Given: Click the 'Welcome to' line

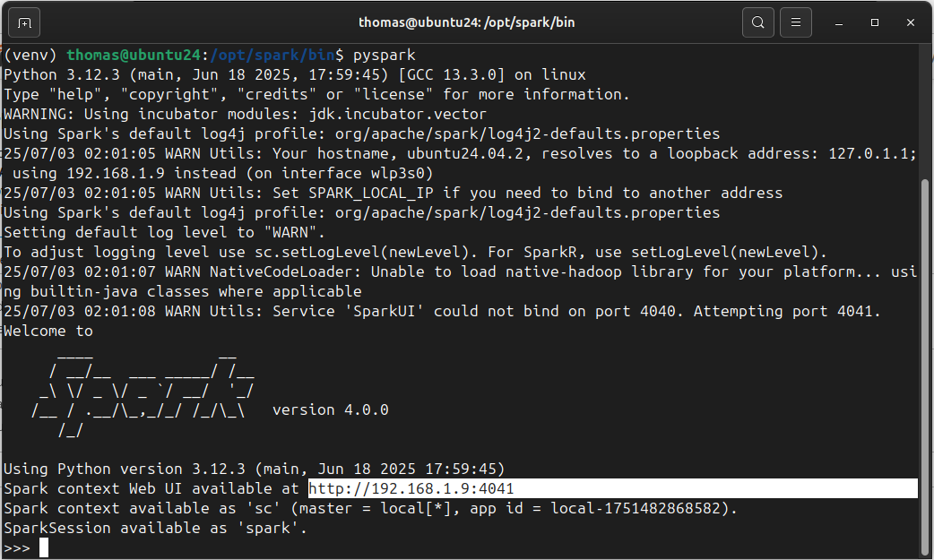Looking at the screenshot, I should [x=48, y=331].
